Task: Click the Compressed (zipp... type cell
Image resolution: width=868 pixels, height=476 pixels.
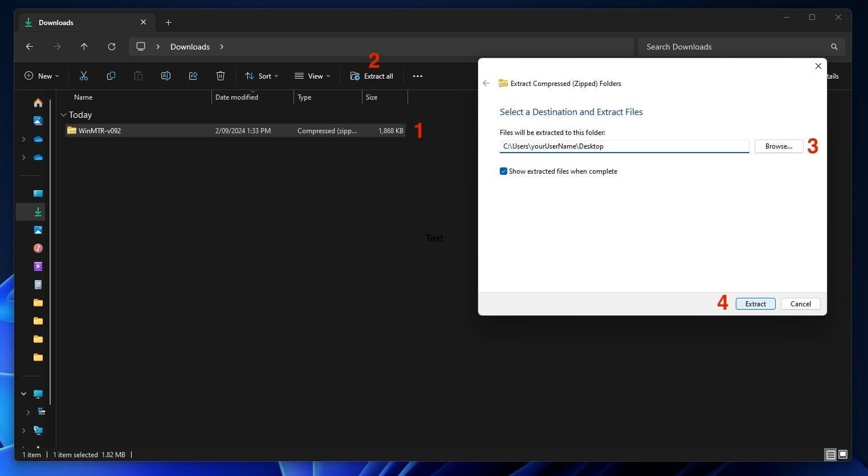Action: (x=327, y=131)
